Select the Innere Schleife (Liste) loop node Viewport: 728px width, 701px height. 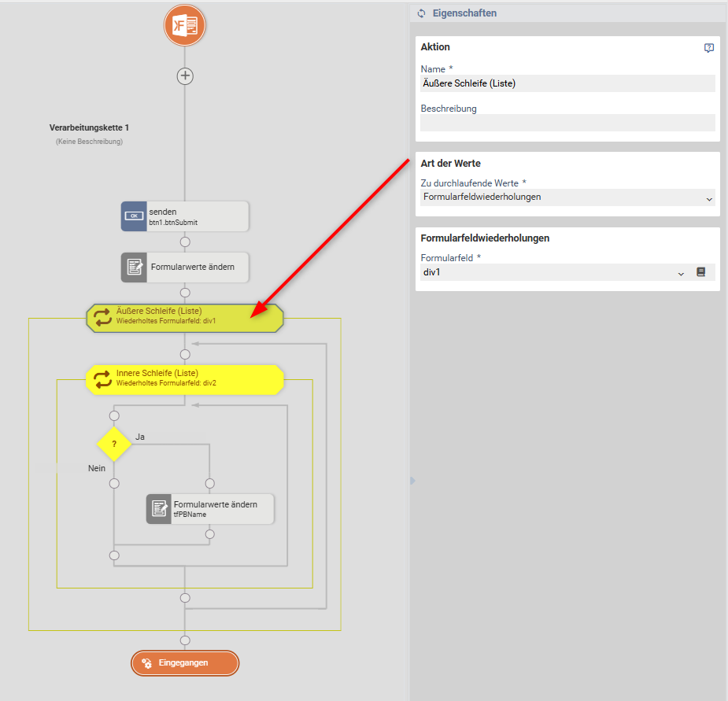(x=185, y=380)
